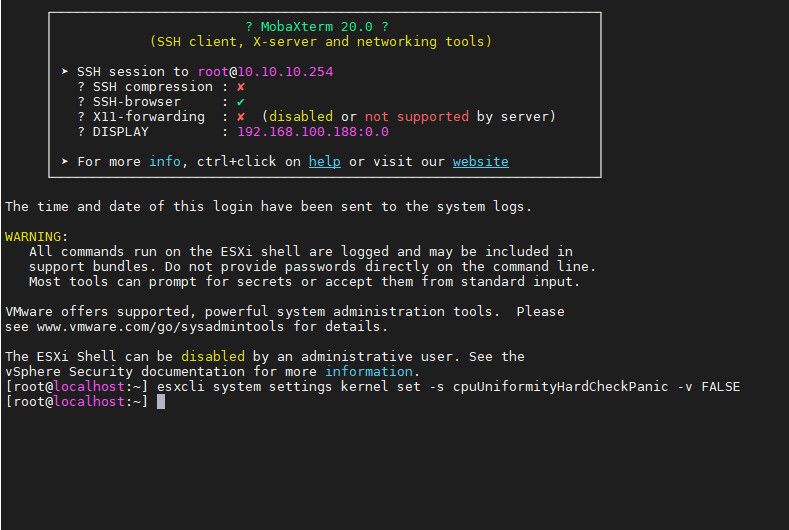Click the blue "info" word in the banner
Viewport: 789px width, 530px height.
point(165,161)
